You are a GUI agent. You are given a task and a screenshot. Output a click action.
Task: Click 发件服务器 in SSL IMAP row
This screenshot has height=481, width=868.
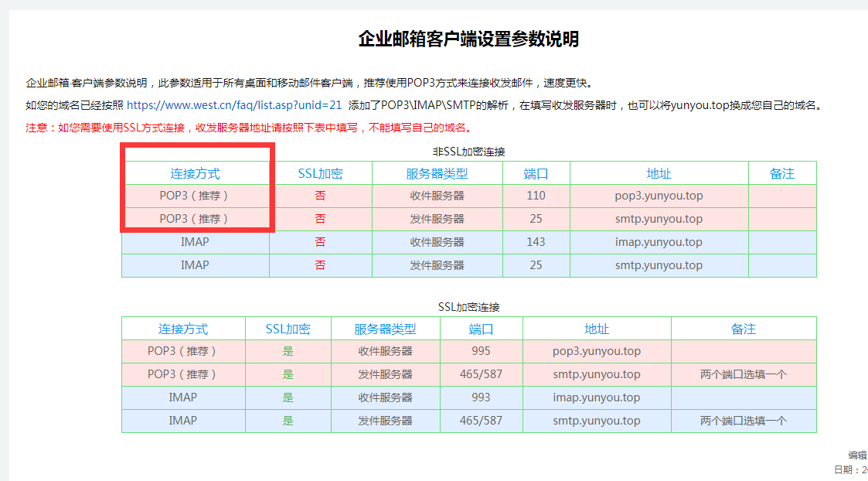click(385, 421)
